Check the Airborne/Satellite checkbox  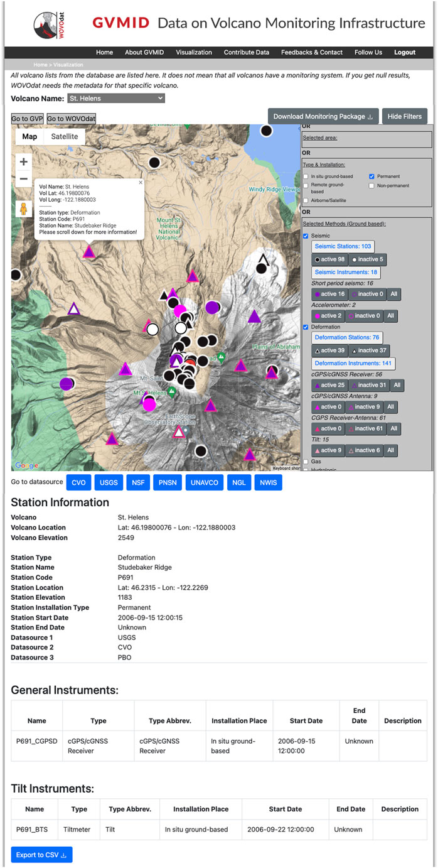coord(306,200)
